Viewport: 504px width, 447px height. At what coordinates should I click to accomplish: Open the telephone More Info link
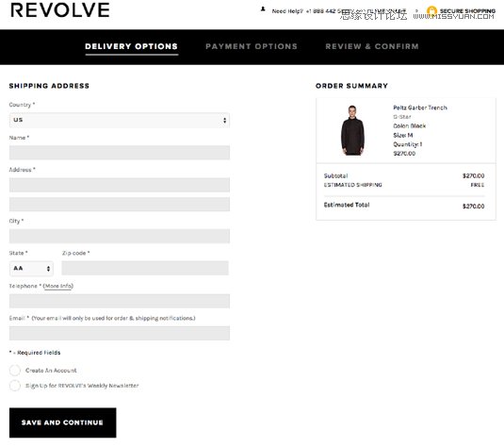tap(58, 286)
